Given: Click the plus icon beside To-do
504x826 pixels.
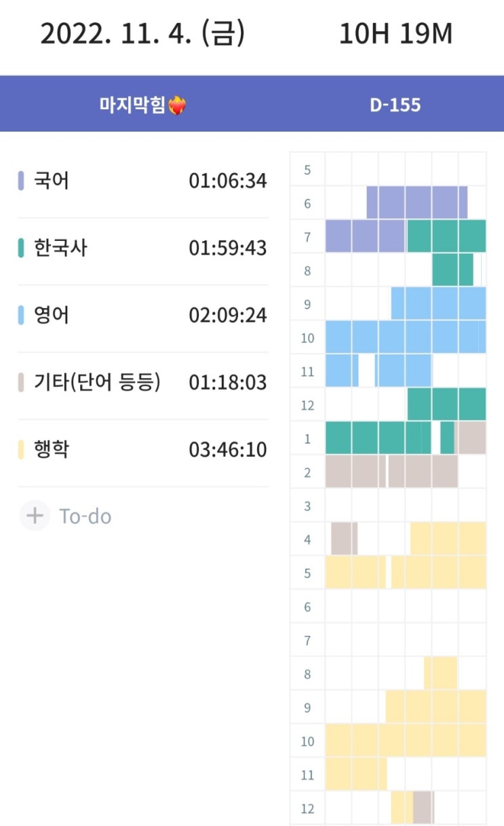Looking at the screenshot, I should [34, 516].
